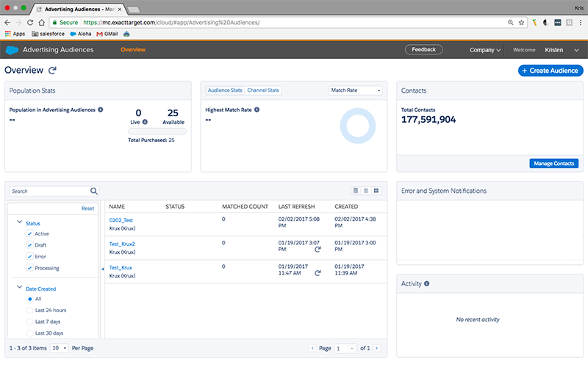The height and width of the screenshot is (368, 588).
Task: Click the search magnifier icon in audience list
Action: coord(94,191)
